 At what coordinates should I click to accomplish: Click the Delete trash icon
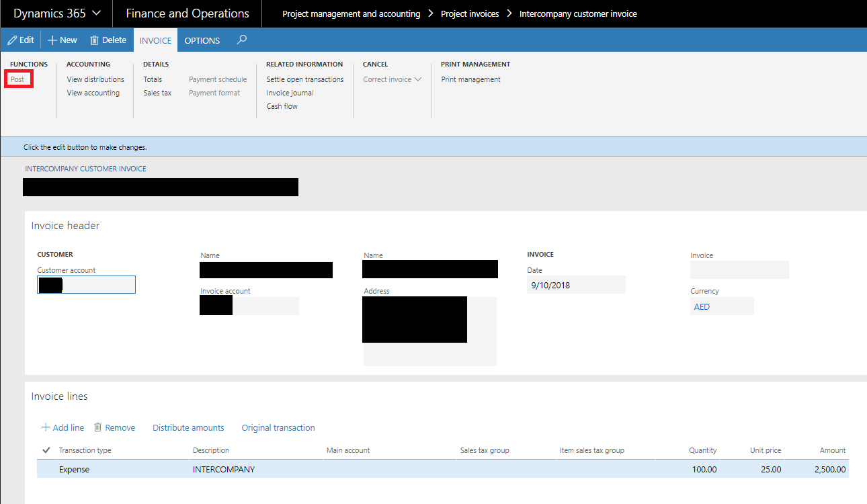95,40
